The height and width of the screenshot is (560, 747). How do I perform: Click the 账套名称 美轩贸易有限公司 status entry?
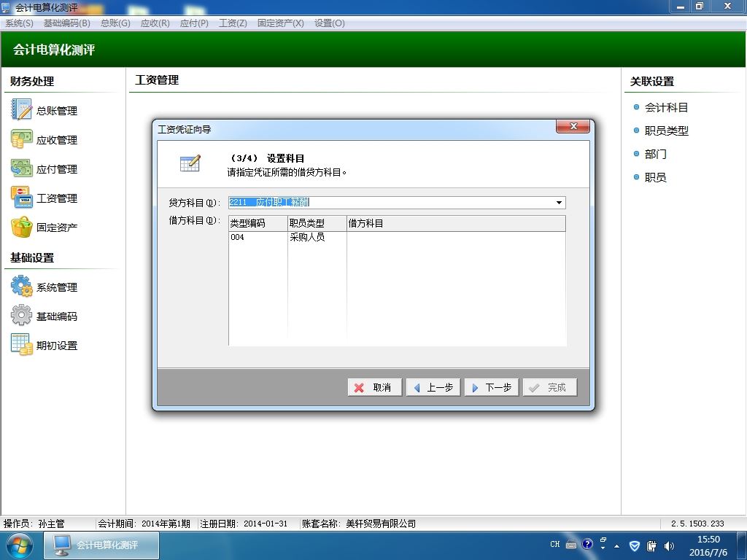point(359,524)
